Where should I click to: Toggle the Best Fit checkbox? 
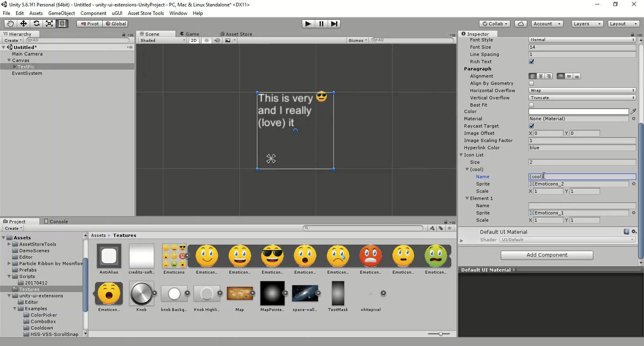[x=531, y=105]
